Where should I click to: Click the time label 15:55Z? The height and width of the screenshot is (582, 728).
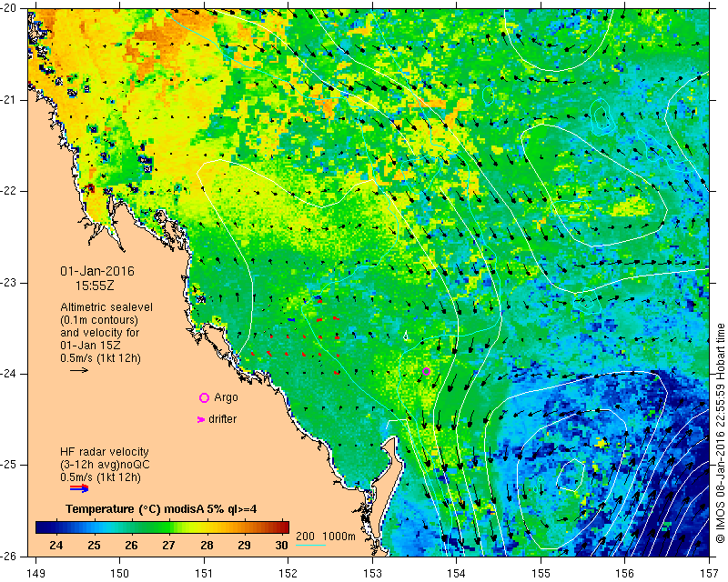coord(95,286)
